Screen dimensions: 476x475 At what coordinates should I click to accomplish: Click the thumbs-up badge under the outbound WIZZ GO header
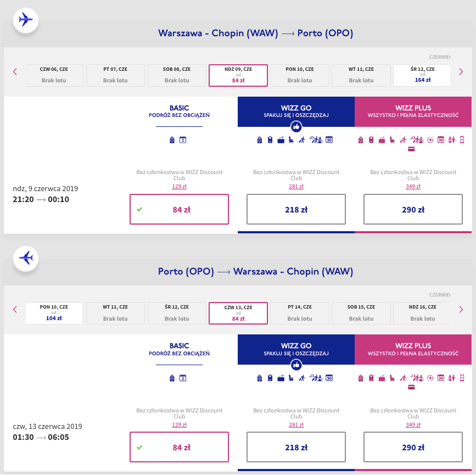pos(296,126)
